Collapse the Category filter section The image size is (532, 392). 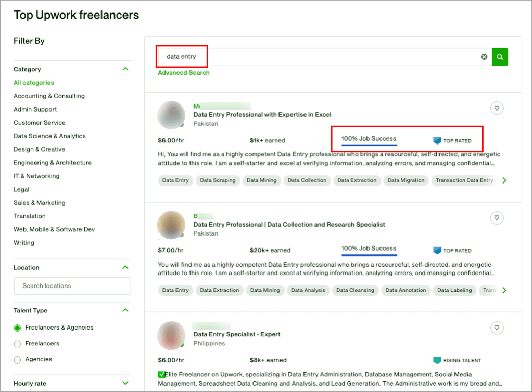tap(125, 69)
